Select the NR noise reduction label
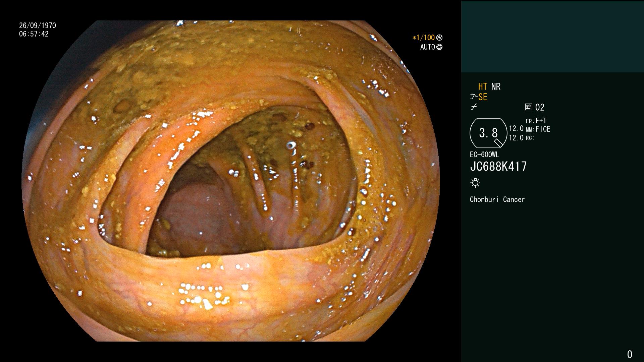Viewport: 644px width, 362px height. click(x=496, y=86)
